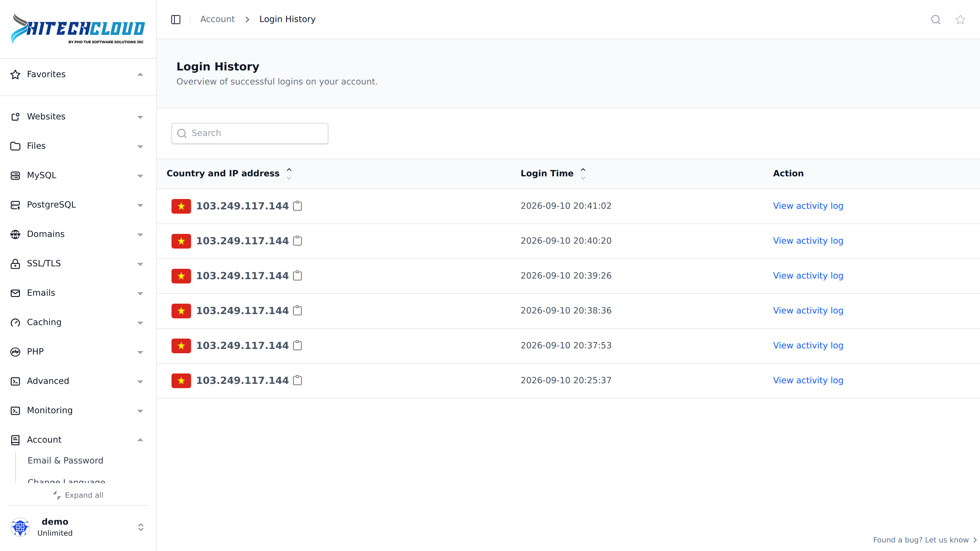
Task: View activity log for 20:38:36 login
Action: [x=808, y=311]
